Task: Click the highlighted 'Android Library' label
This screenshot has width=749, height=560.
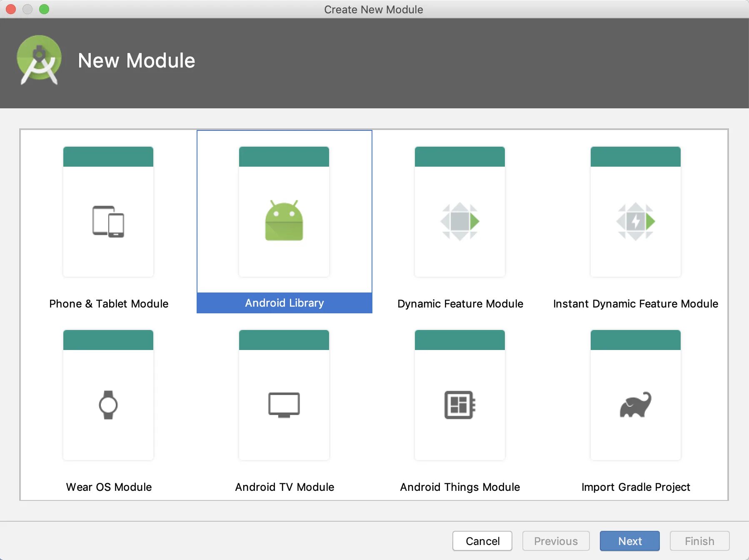Action: 285,303
